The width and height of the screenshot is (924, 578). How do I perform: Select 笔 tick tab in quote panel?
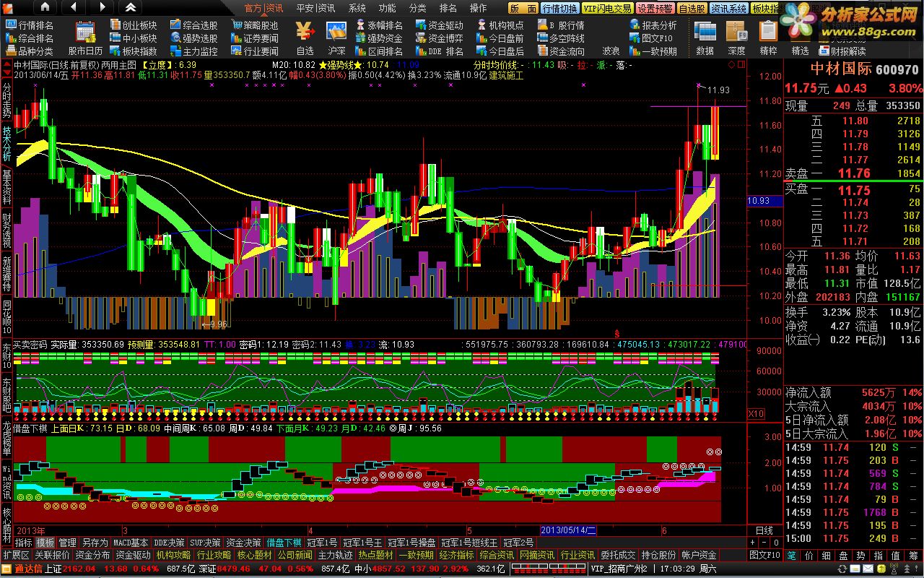(x=791, y=555)
